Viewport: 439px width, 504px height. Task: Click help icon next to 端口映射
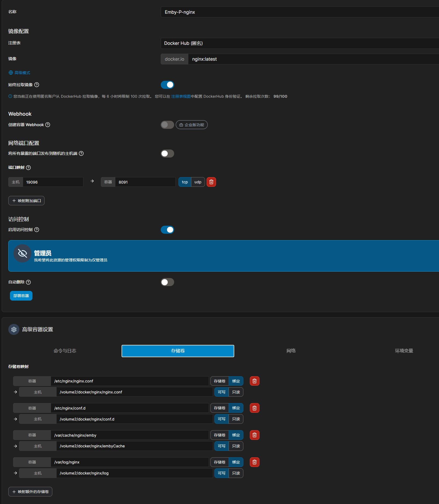[28, 168]
